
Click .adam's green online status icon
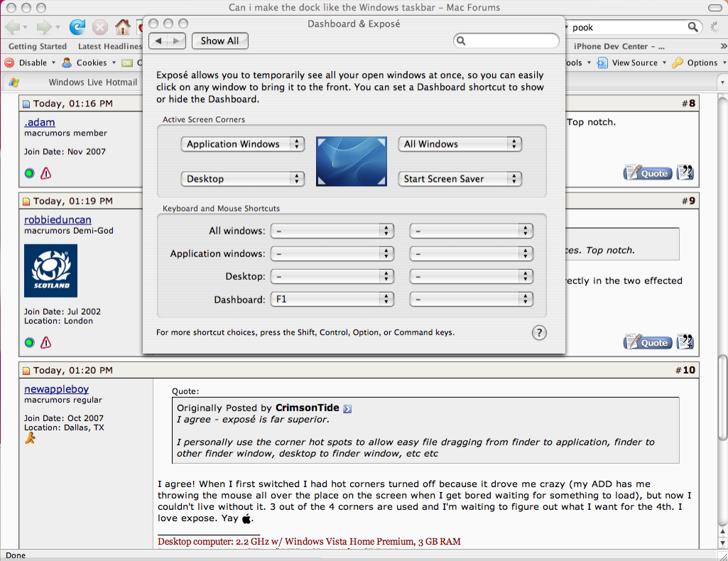point(29,173)
